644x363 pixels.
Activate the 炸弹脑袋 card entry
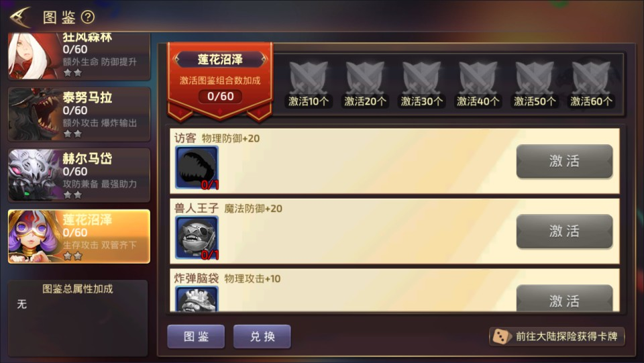pyautogui.click(x=564, y=298)
